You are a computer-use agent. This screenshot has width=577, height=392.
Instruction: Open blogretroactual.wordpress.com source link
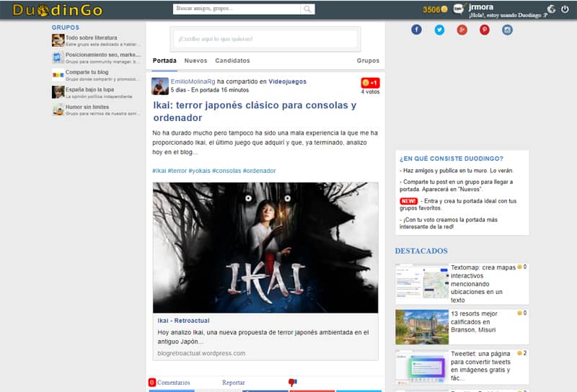pos(201,353)
